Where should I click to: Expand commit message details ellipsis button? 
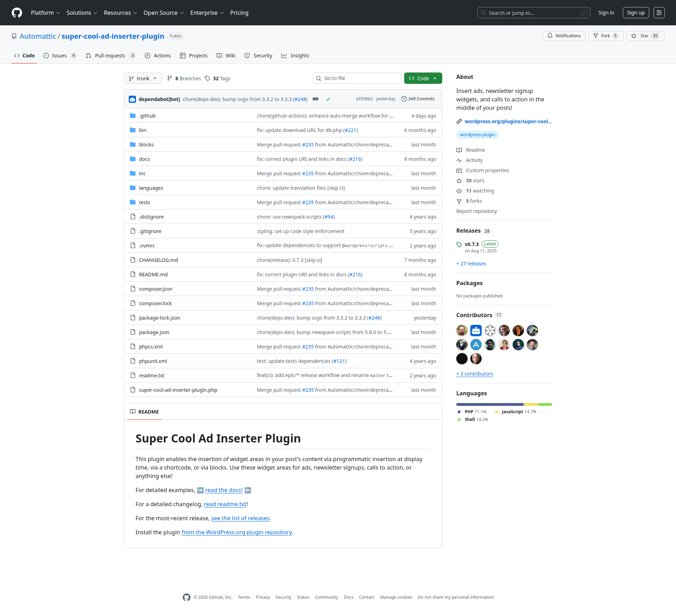(315, 99)
